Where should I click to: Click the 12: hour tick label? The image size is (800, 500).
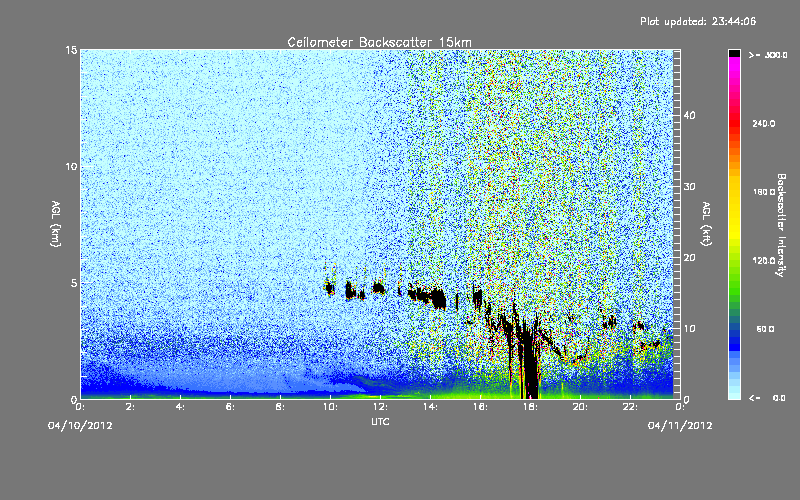click(380, 407)
